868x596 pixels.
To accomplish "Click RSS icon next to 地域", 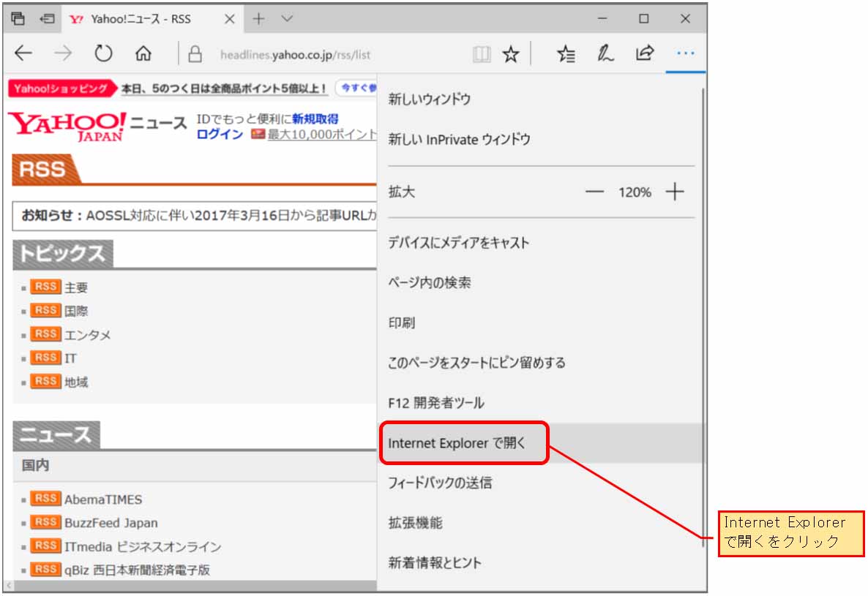I will click(x=45, y=382).
